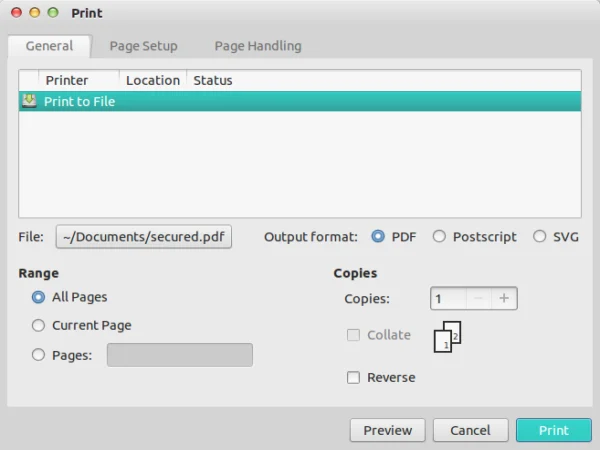Decrease copies with the minus button
Viewport: 600px width, 450px height.
pos(479,298)
